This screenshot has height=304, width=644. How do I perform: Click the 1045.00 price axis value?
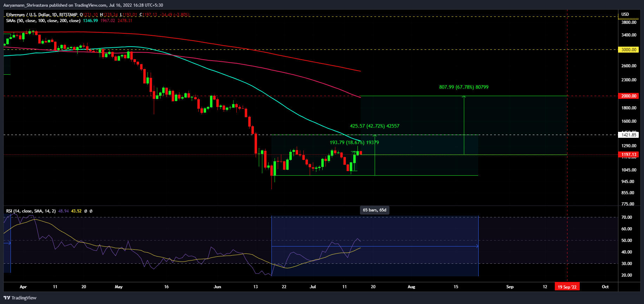click(x=629, y=170)
